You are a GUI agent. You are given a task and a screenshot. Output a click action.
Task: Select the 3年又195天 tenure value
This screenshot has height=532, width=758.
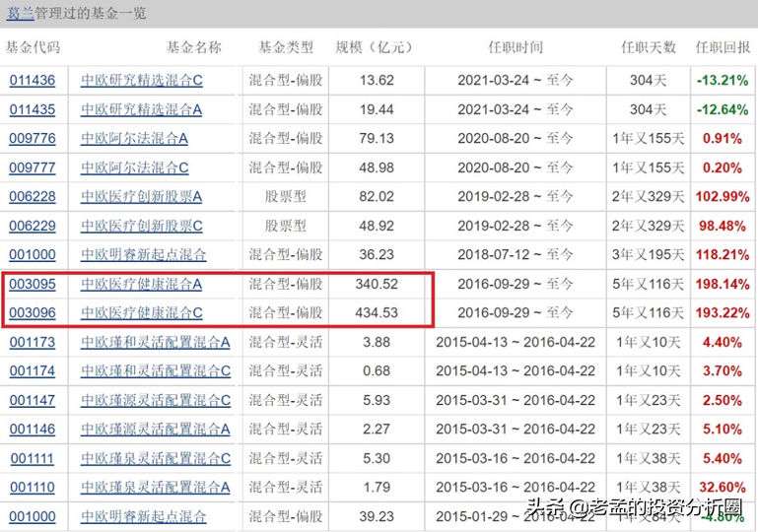pos(649,254)
